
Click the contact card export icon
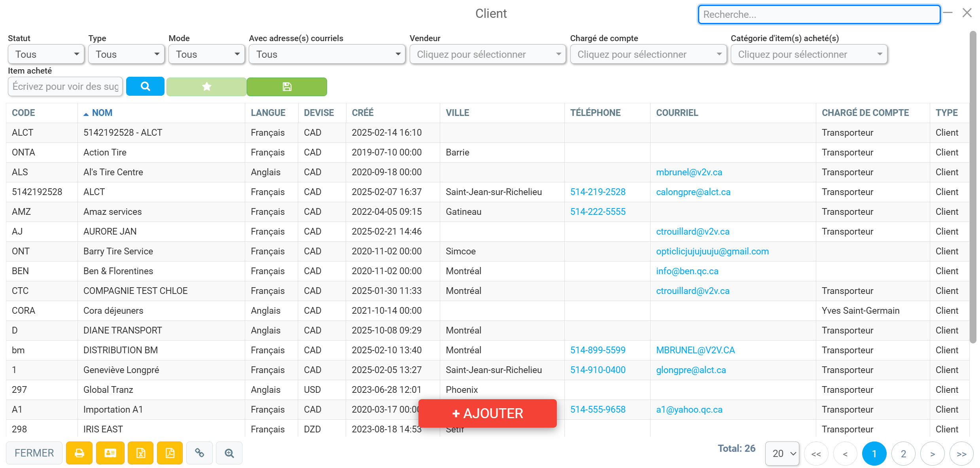(110, 453)
